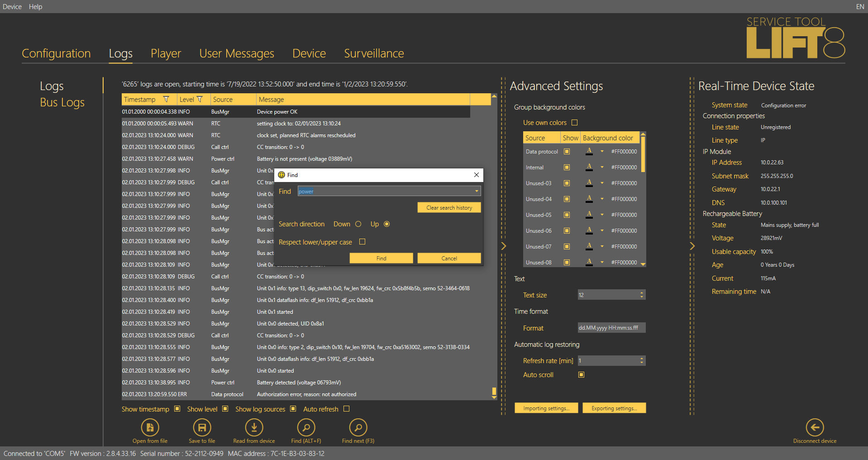This screenshot has height=460, width=868.
Task: Select the Down search direction radio button
Action: [358, 224]
